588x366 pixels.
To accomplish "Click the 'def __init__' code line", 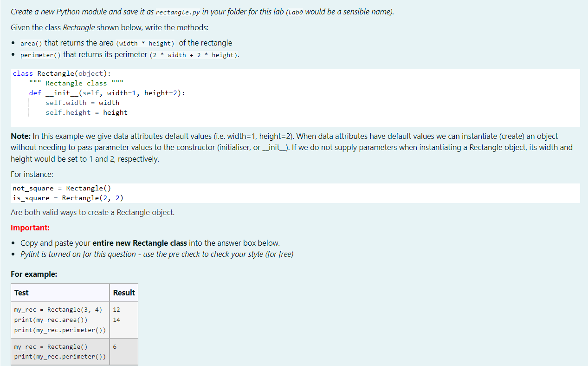I will [x=107, y=93].
